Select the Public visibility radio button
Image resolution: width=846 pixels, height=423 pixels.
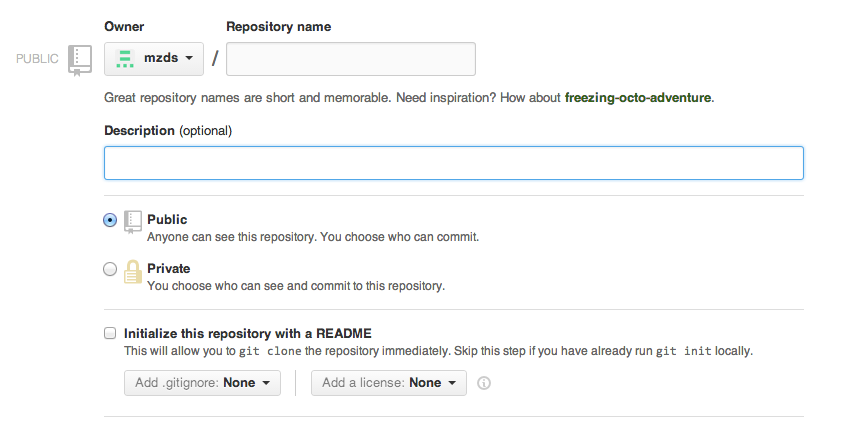(x=110, y=220)
